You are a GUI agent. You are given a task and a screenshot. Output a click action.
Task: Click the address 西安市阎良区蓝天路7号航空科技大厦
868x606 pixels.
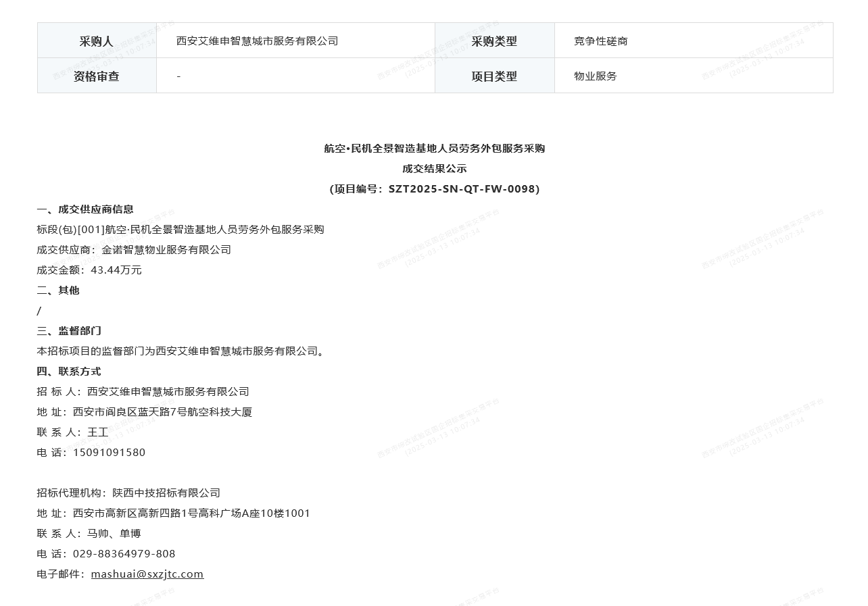pos(162,412)
